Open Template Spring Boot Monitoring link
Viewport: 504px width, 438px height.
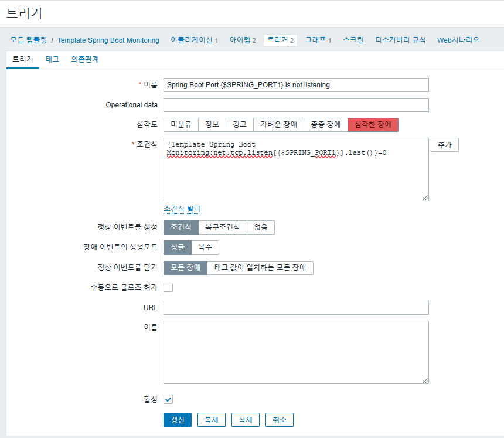coord(108,40)
